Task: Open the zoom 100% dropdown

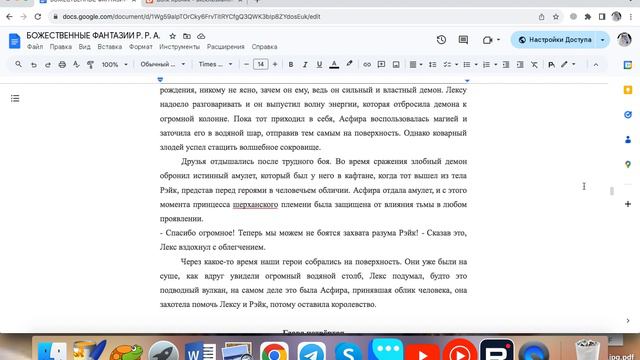Action: (x=114, y=64)
